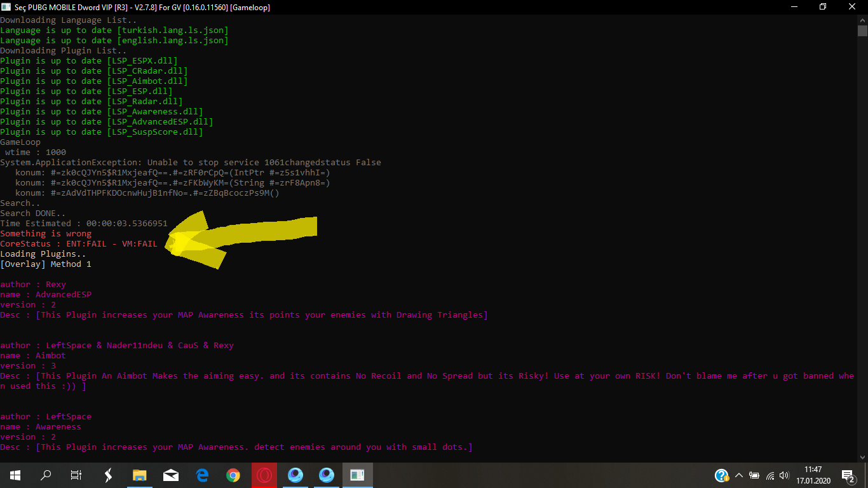868x488 pixels.
Task: Select the active console window taskbar icon
Action: tap(358, 475)
